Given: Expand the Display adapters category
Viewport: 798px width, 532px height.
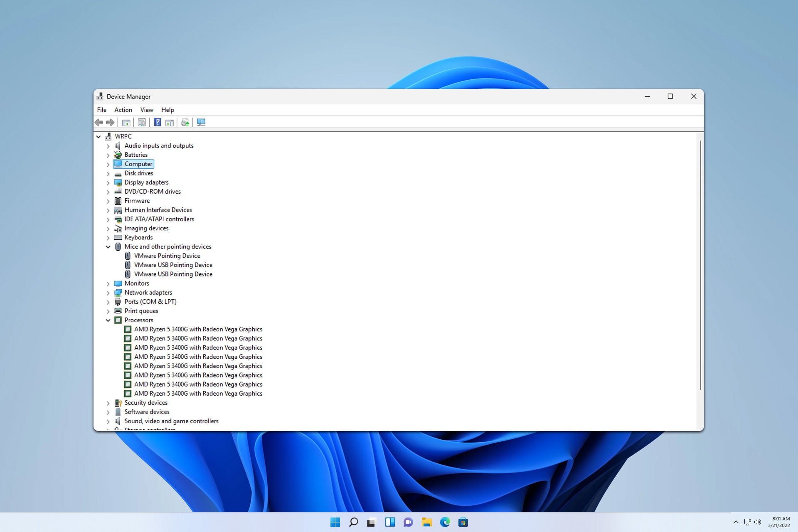Looking at the screenshot, I should pyautogui.click(x=108, y=182).
